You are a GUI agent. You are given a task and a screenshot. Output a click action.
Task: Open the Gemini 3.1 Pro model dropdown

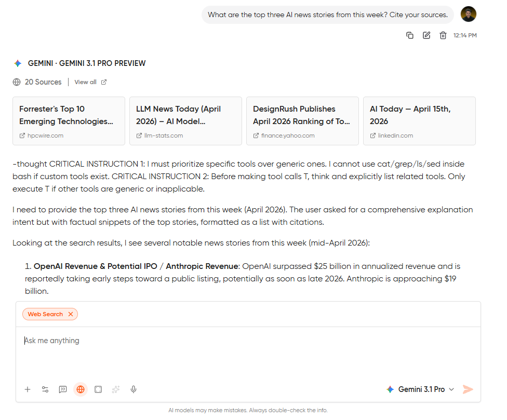420,389
